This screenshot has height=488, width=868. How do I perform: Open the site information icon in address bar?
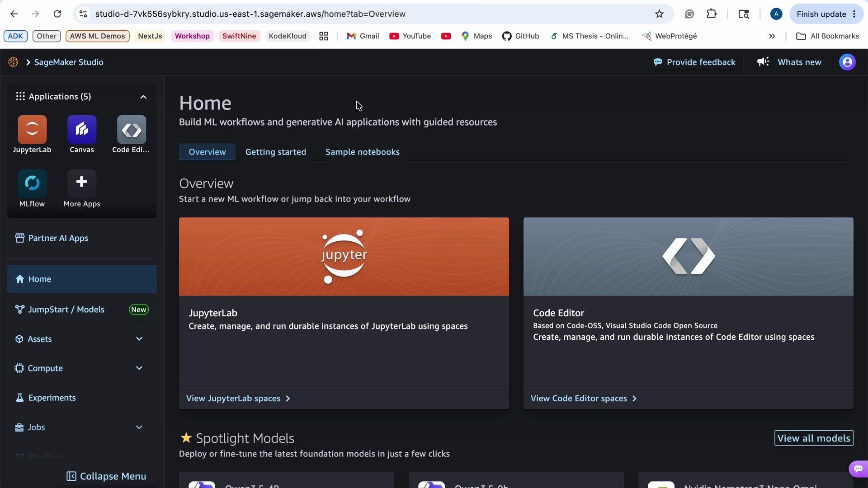[83, 14]
